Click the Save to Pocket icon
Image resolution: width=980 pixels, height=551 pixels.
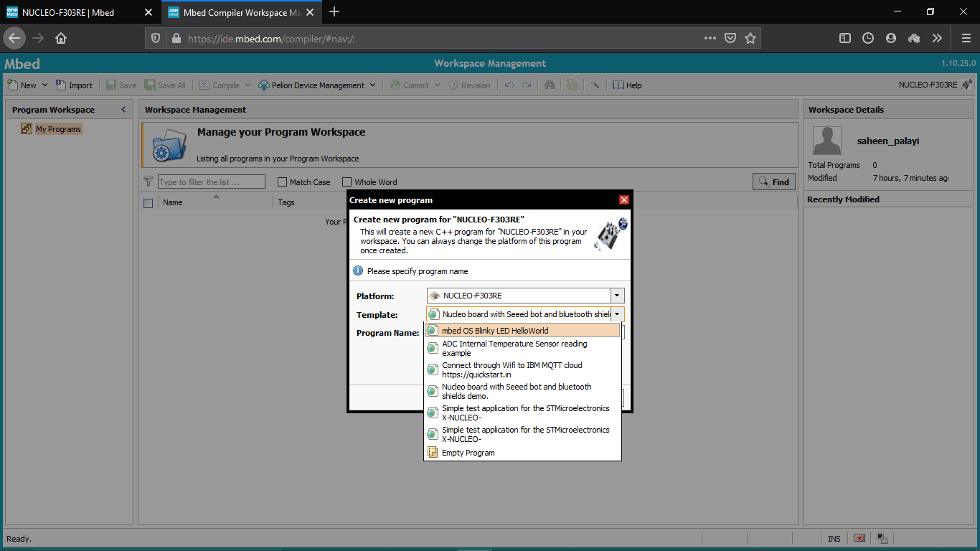[x=730, y=38]
